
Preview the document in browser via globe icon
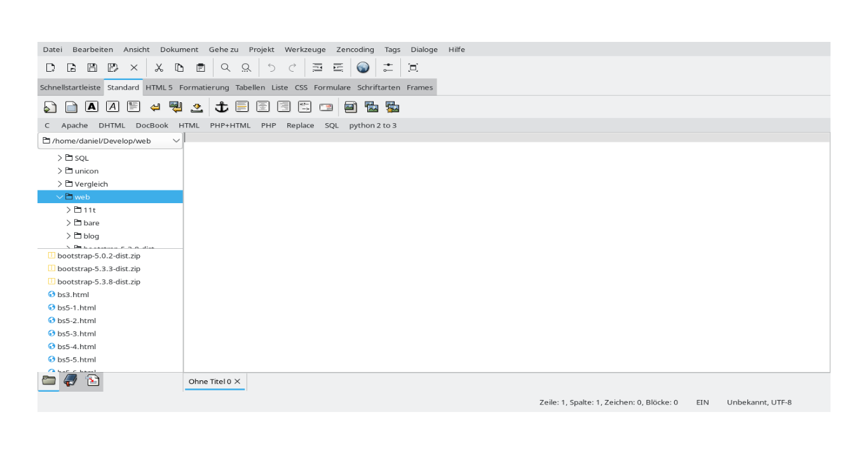tap(362, 67)
